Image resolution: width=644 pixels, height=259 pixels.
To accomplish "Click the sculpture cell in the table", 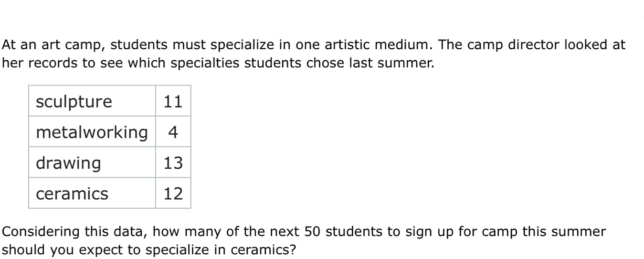I will point(74,102).
